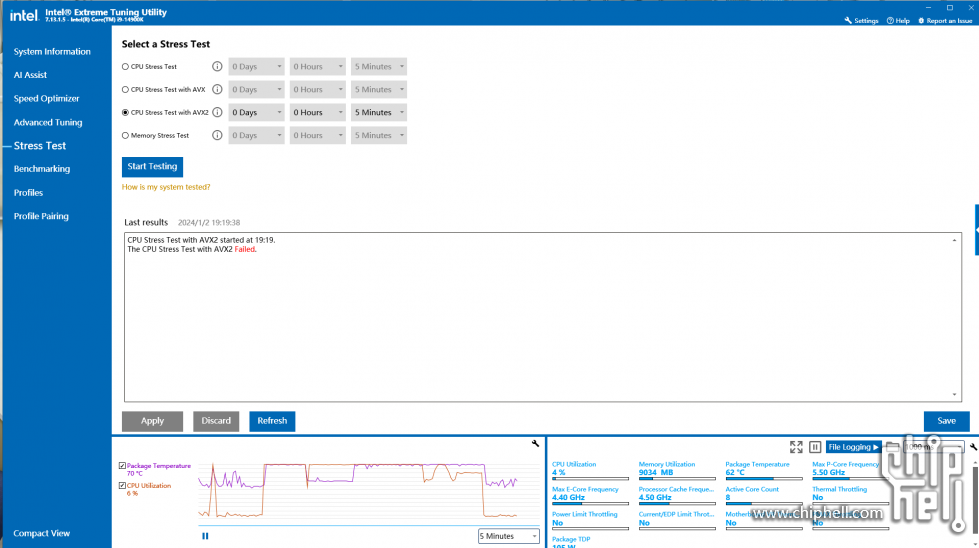Open Days dropdown for AVX2 test

point(257,112)
